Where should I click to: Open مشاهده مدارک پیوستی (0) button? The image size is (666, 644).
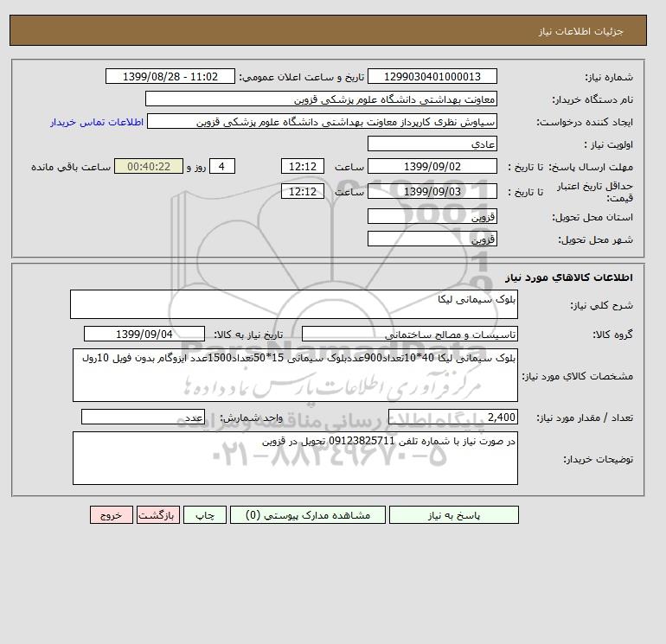308,514
